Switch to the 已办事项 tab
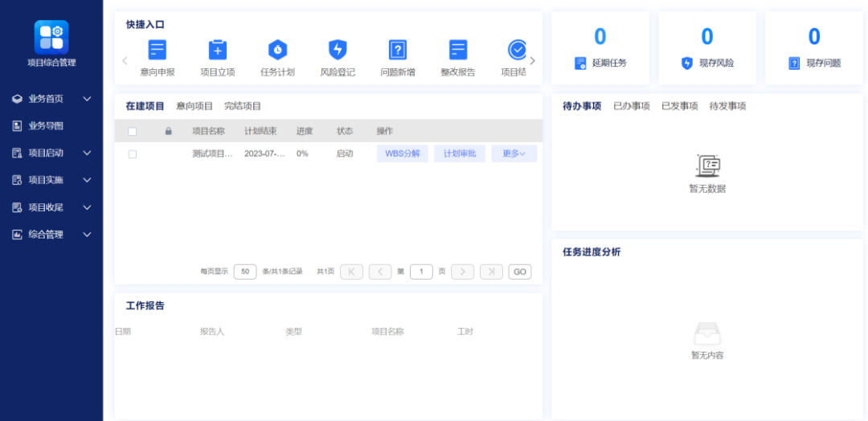Screen dimensions: 868x421 pos(632,106)
